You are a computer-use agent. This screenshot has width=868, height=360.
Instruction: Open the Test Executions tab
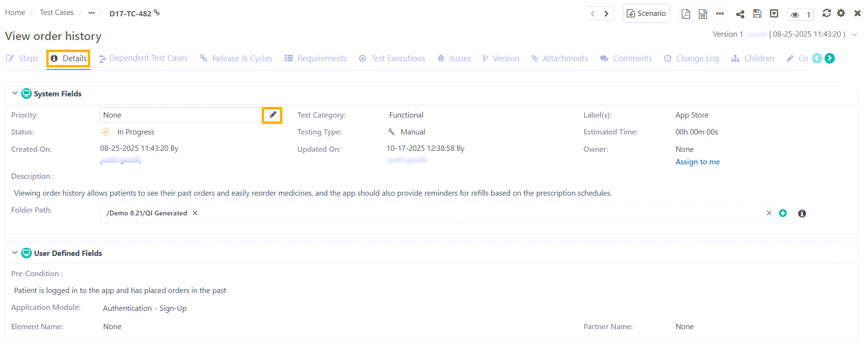click(x=392, y=58)
